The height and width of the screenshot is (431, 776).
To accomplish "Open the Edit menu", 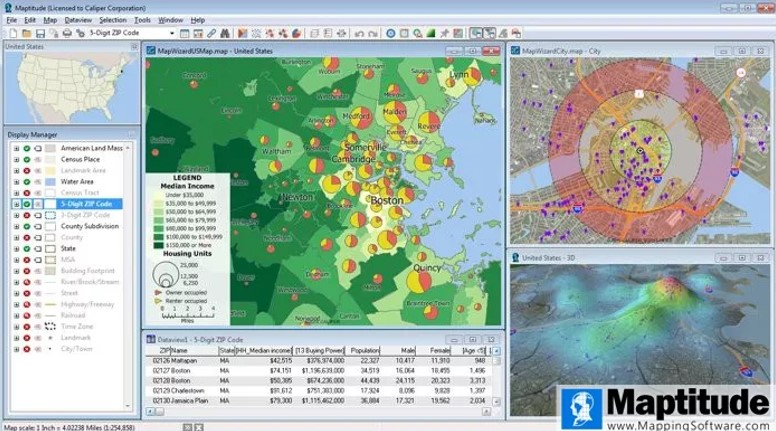I will pyautogui.click(x=30, y=20).
